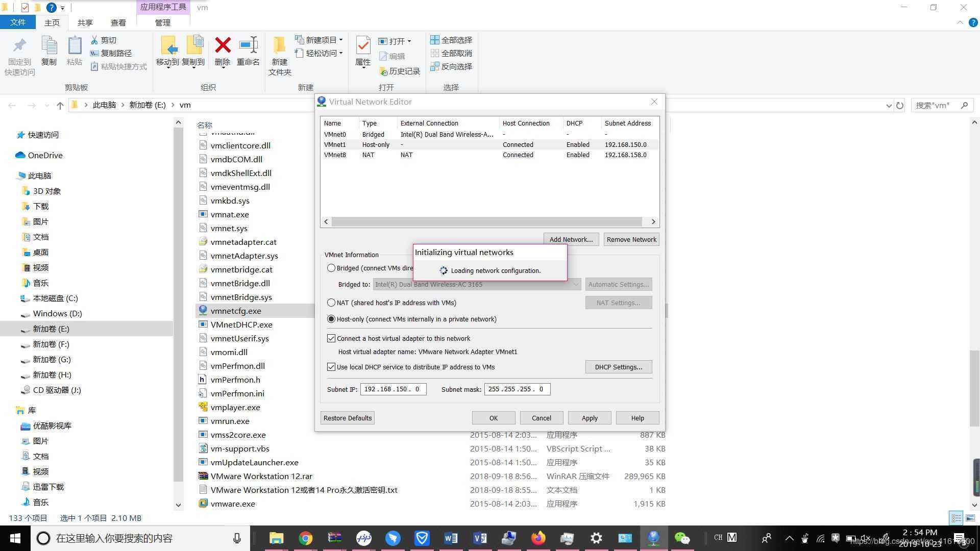Open WeChat from the taskbar

point(683,538)
